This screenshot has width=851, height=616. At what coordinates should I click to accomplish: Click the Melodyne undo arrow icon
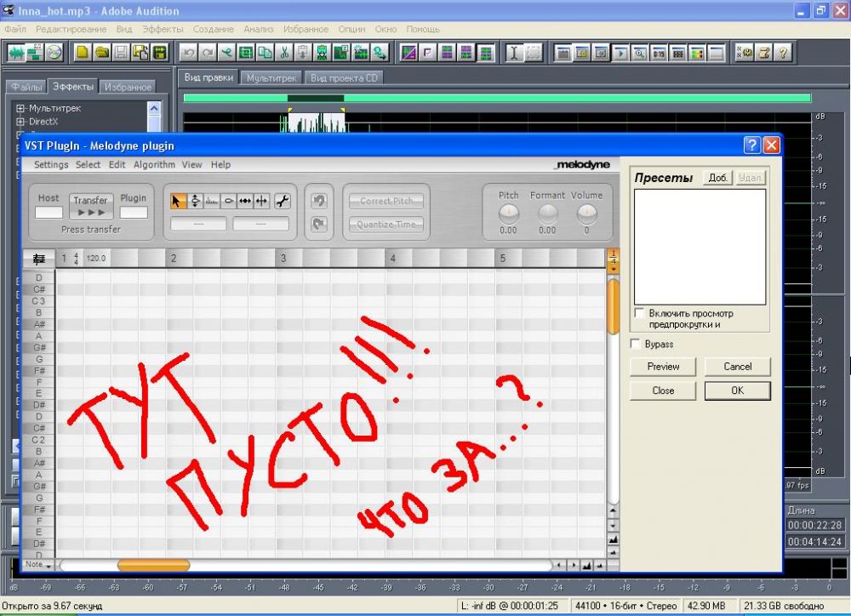(x=319, y=201)
